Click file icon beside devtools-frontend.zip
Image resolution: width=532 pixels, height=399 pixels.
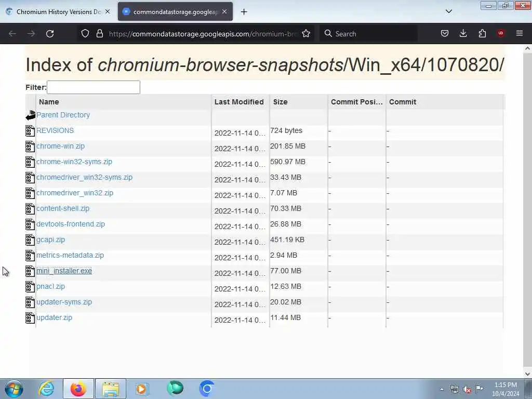pyautogui.click(x=30, y=224)
